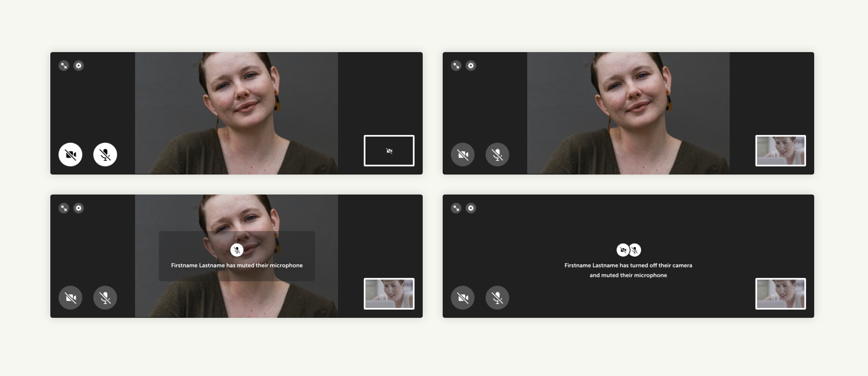Toggle microphone button in bottom-right camera-off panel
Image resolution: width=868 pixels, height=376 pixels.
point(497,297)
